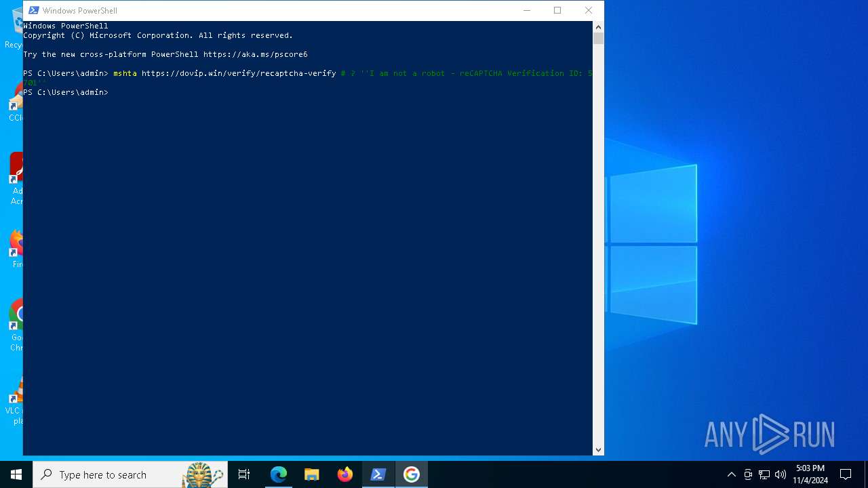Click the PowerShell scrollbar up arrow
Viewport: 868px width, 488px height.
[x=598, y=26]
